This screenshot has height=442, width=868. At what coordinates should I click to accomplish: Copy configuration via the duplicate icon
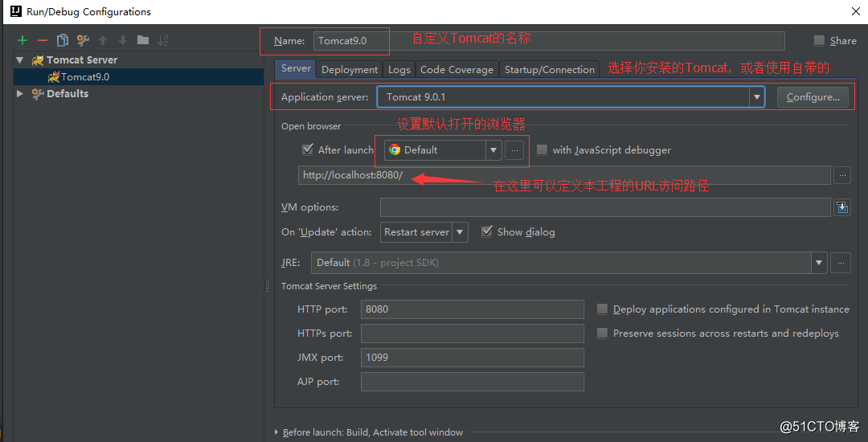click(x=63, y=40)
